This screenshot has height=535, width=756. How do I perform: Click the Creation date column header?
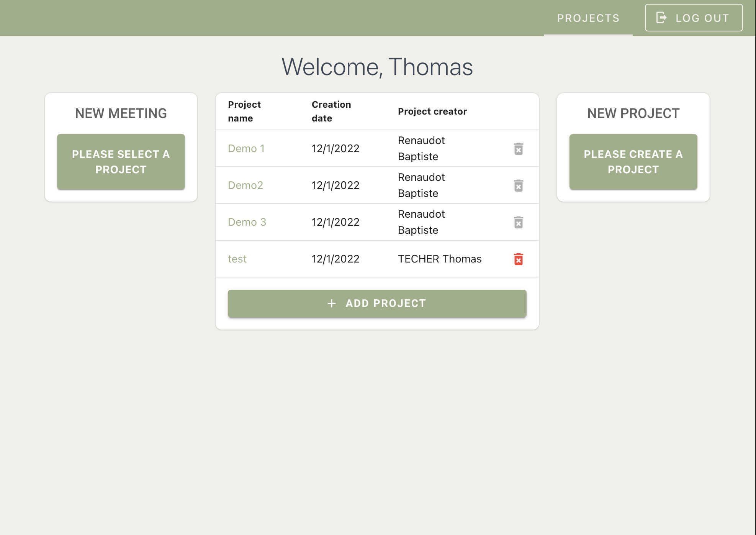[x=331, y=112]
